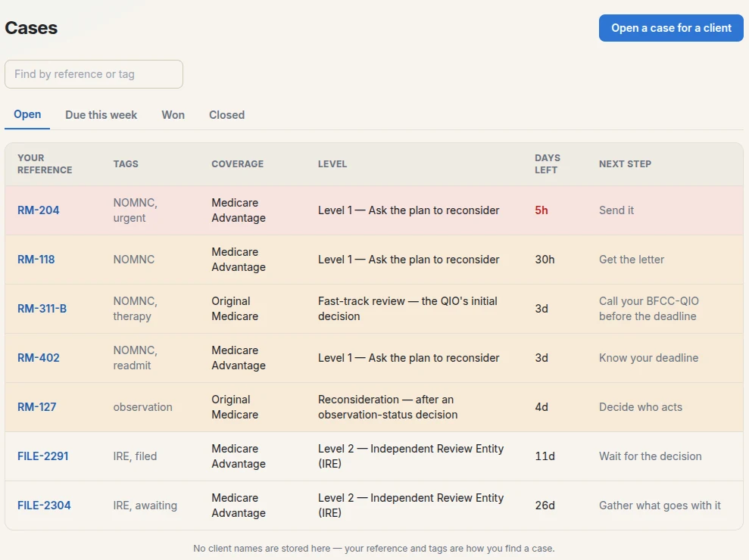Click the red '5h' days left value
This screenshot has width=749, height=560.
[541, 210]
